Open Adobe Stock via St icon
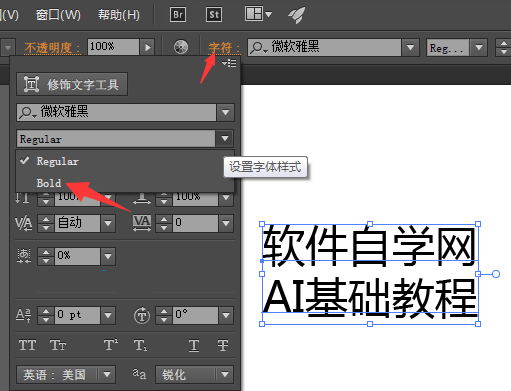The image size is (511, 391). pos(214,14)
